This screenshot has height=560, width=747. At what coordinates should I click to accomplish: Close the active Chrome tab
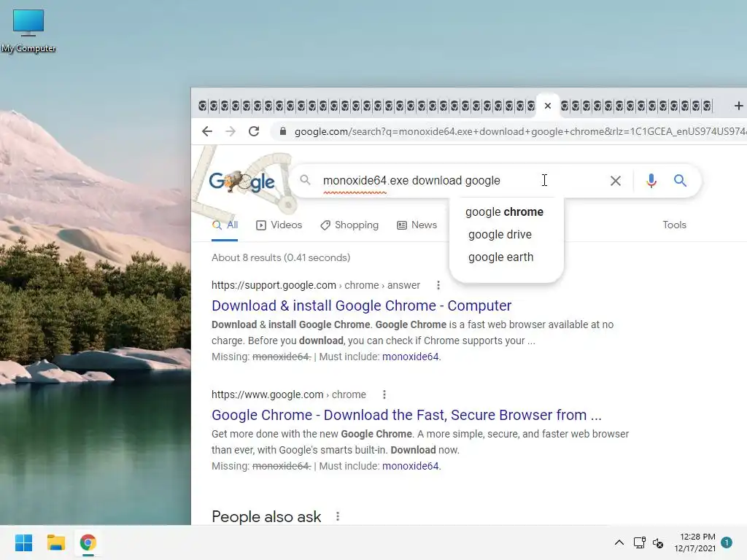point(548,106)
